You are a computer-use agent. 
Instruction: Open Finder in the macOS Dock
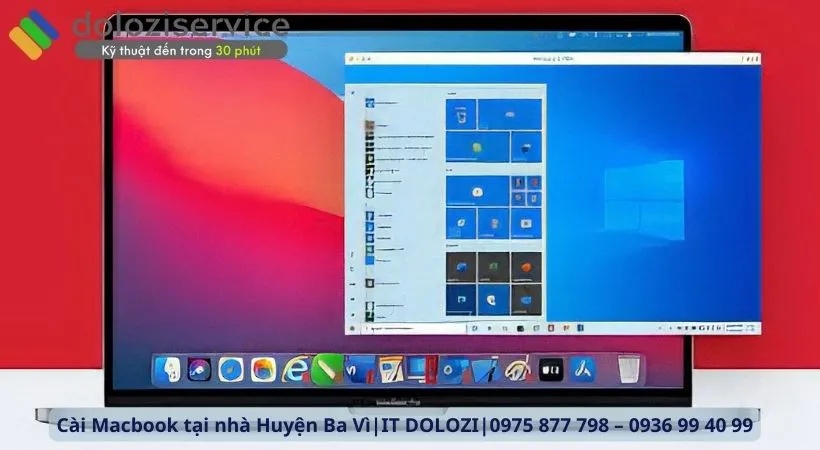pyautogui.click(x=168, y=370)
